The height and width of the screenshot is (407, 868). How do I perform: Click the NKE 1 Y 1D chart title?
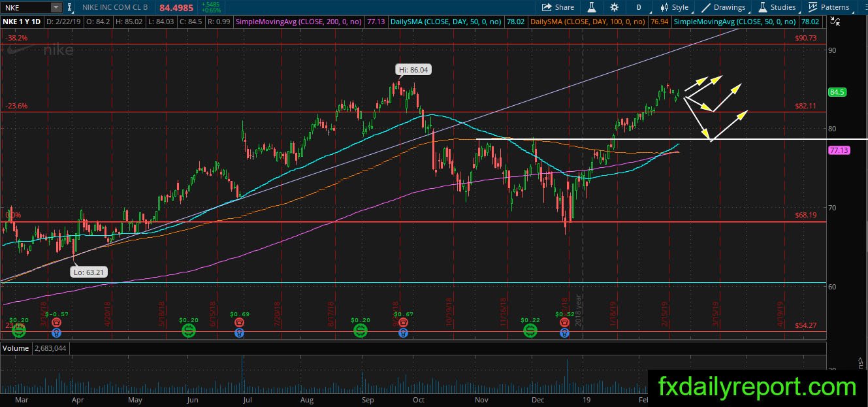[22, 22]
